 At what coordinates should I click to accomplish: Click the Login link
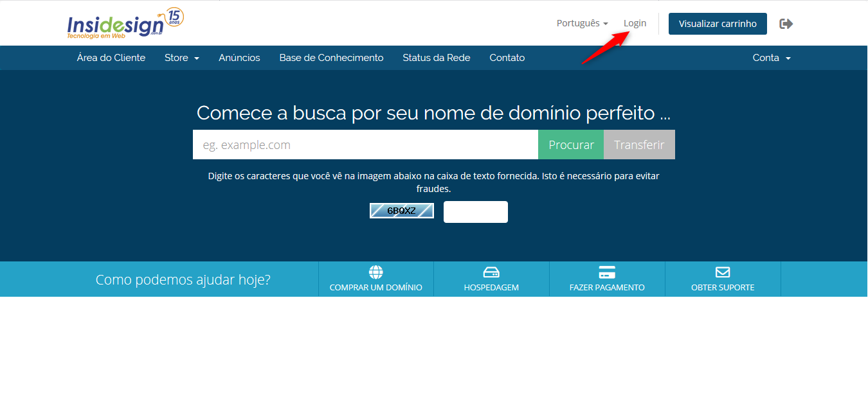tap(635, 23)
